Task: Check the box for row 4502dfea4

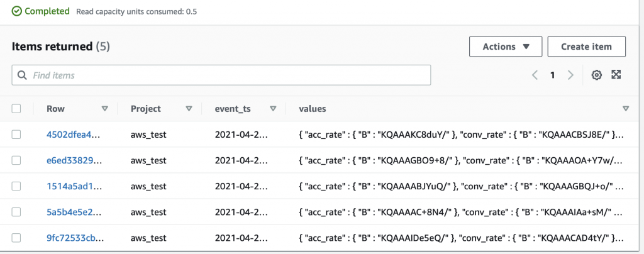Action: pyautogui.click(x=16, y=134)
